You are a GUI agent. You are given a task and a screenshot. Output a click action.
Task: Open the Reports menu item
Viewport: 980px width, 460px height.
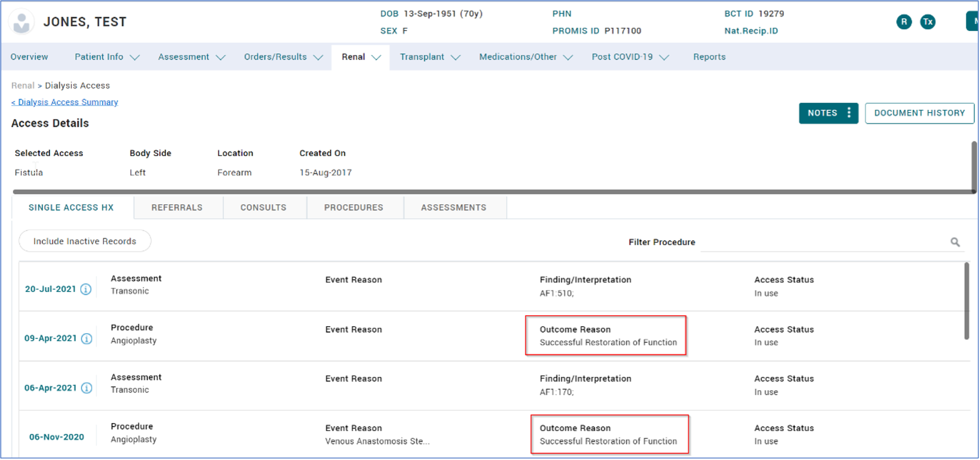(x=709, y=57)
